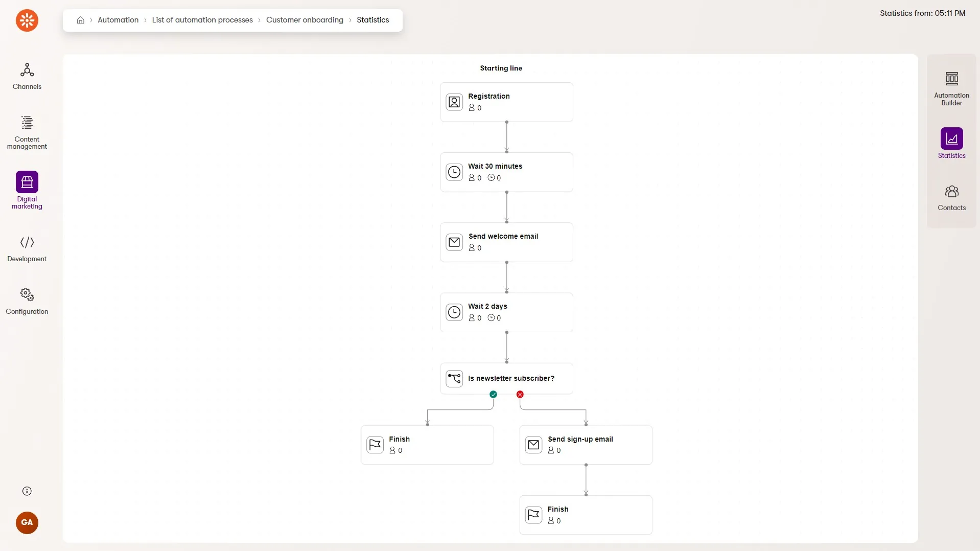
Task: Click the home breadcrumb icon
Action: pos(80,20)
